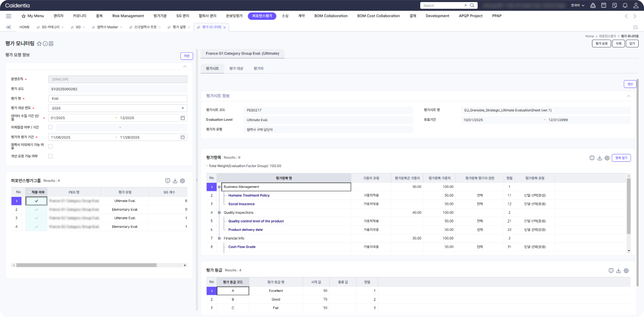644x317 pixels.
Task: Collapse the Business Management tree row
Action: pyautogui.click(x=220, y=187)
